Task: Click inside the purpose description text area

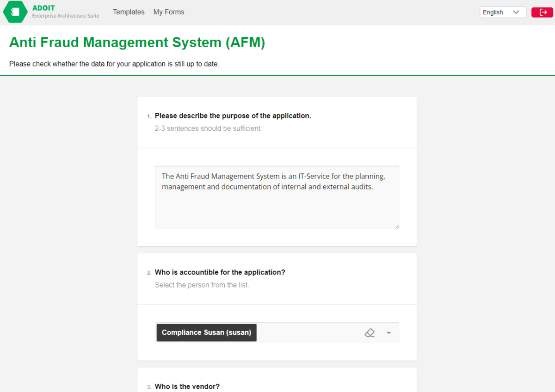Action: (277, 196)
